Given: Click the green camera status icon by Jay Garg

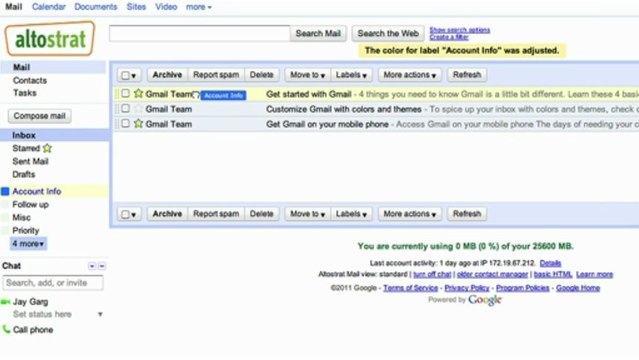Looking at the screenshot, I should point(5,302).
